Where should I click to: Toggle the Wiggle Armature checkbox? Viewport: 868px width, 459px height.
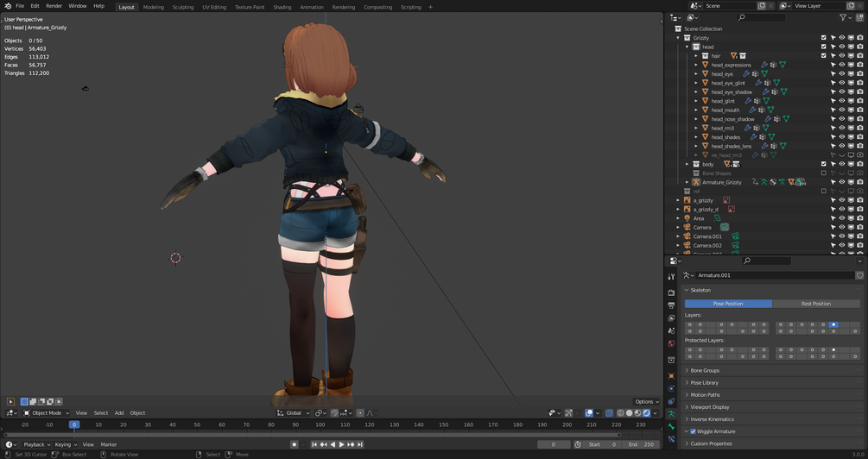693,431
